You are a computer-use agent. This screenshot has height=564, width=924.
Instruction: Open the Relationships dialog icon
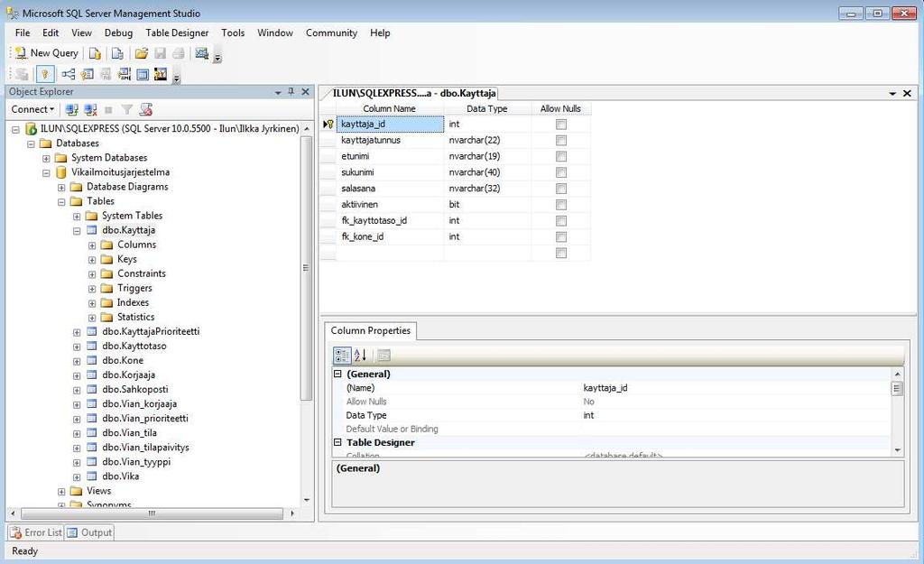click(x=69, y=74)
